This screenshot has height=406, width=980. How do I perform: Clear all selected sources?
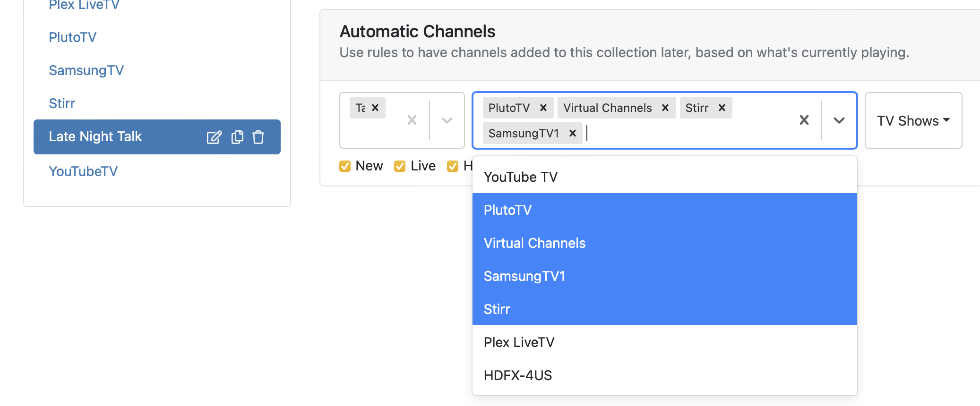804,120
